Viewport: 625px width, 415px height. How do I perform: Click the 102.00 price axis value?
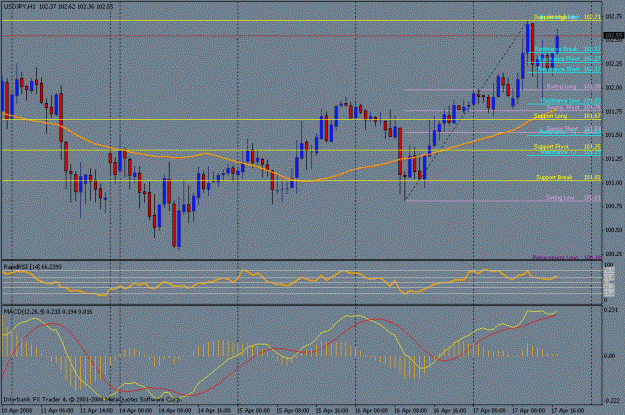(614, 87)
